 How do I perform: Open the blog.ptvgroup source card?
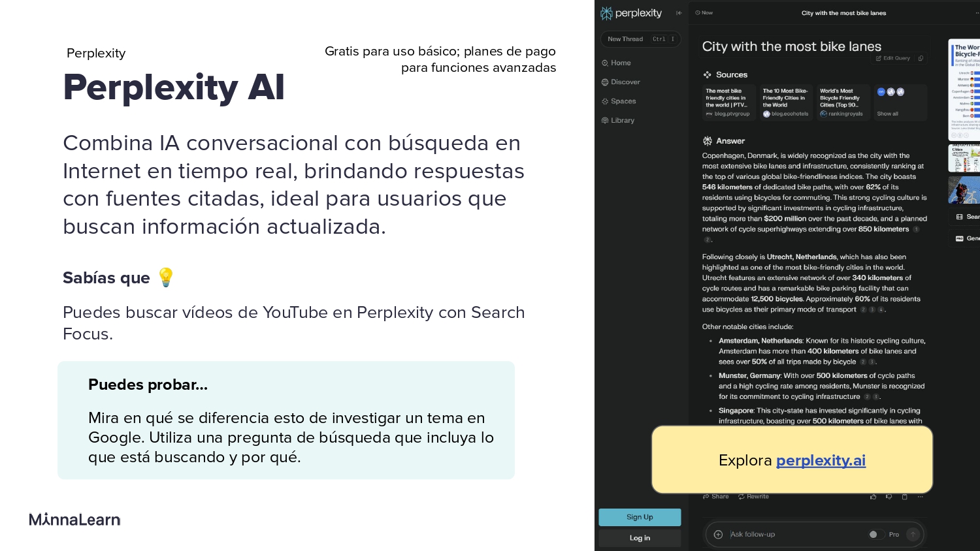click(728, 102)
